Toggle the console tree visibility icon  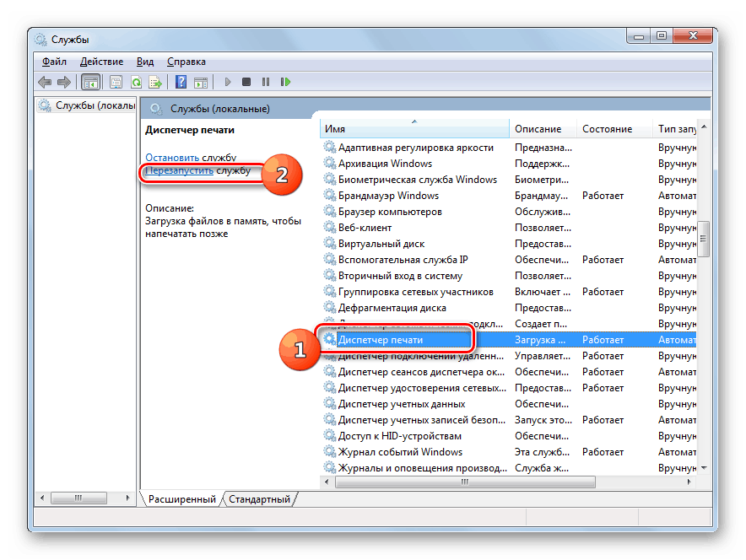(x=91, y=82)
